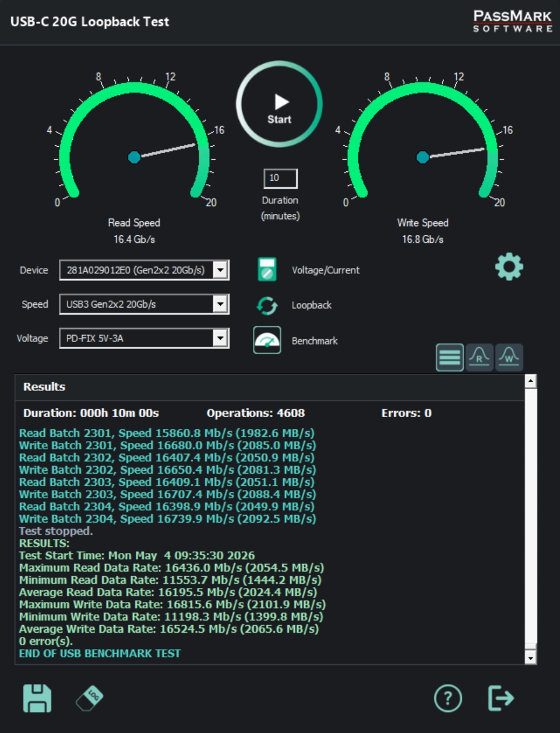Click the 'Average Read Data Rate' line
Image resolution: width=560 pixels, height=733 pixels.
click(x=168, y=592)
